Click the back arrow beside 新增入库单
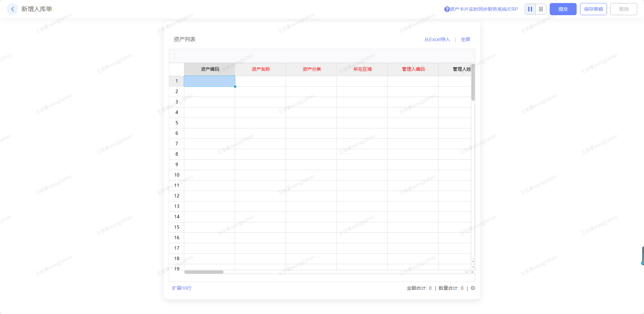The height and width of the screenshot is (314, 644). (12, 9)
